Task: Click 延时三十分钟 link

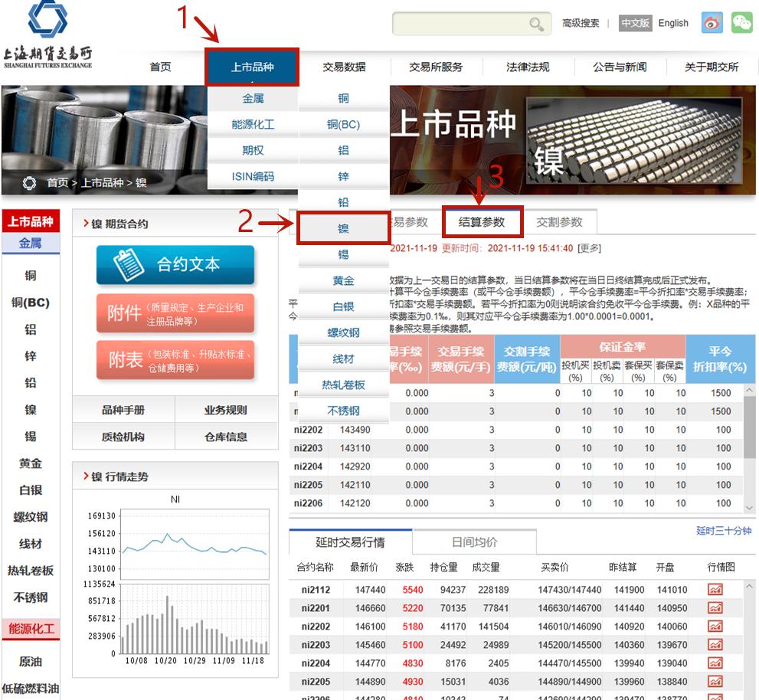Action: pyautogui.click(x=724, y=531)
